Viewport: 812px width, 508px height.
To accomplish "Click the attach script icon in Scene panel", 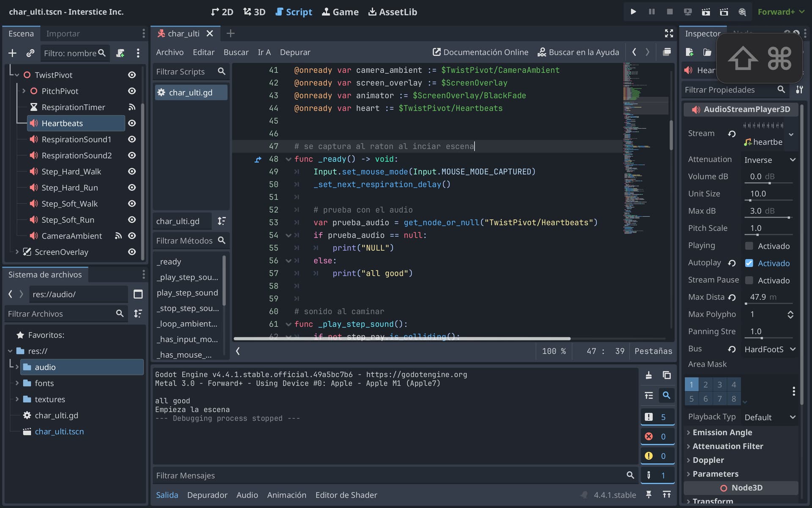I will [120, 53].
